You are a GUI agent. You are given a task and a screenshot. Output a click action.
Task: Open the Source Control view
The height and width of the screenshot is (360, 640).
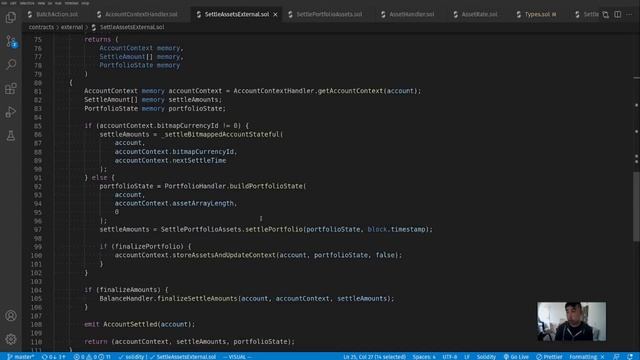pos(11,41)
